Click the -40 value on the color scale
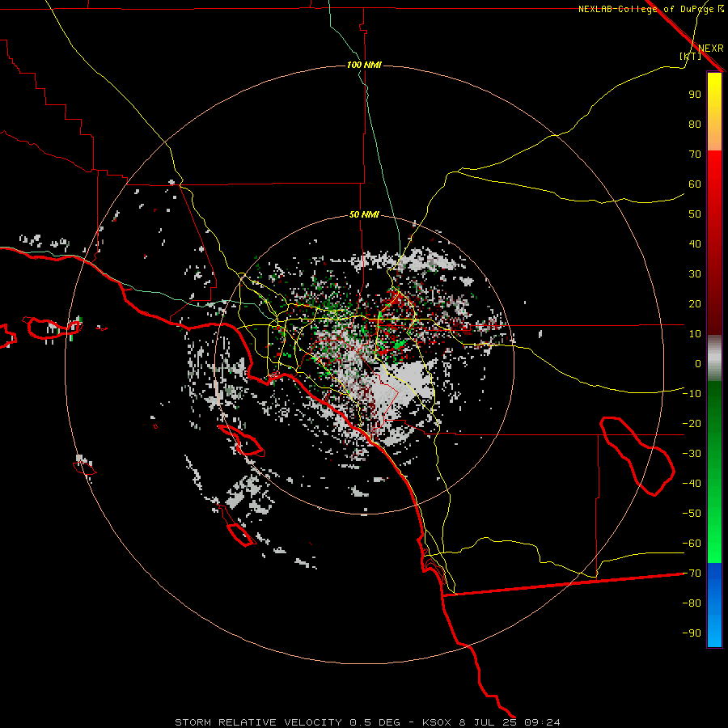 [x=692, y=484]
